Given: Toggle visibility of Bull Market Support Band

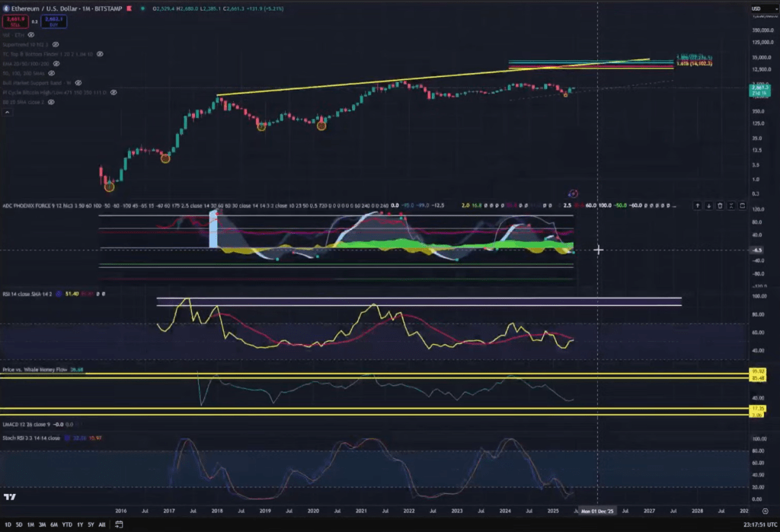Looking at the screenshot, I should (78, 83).
